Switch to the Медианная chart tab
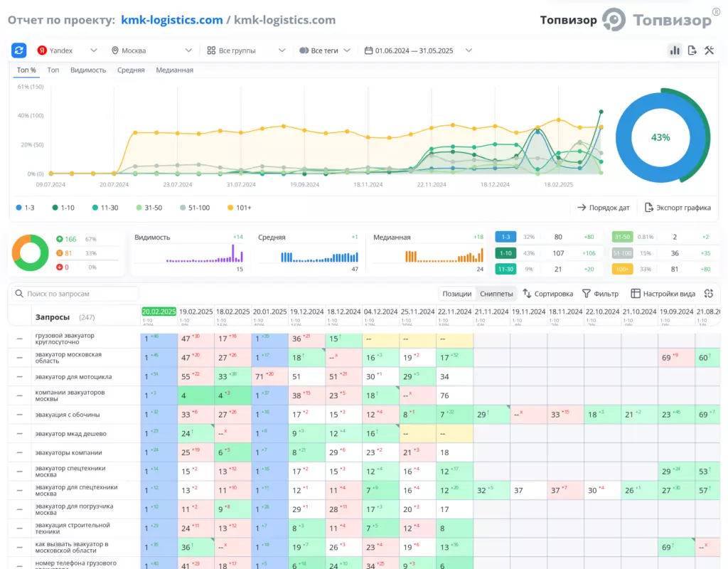Screen dimensions: 728x569 (175, 70)
